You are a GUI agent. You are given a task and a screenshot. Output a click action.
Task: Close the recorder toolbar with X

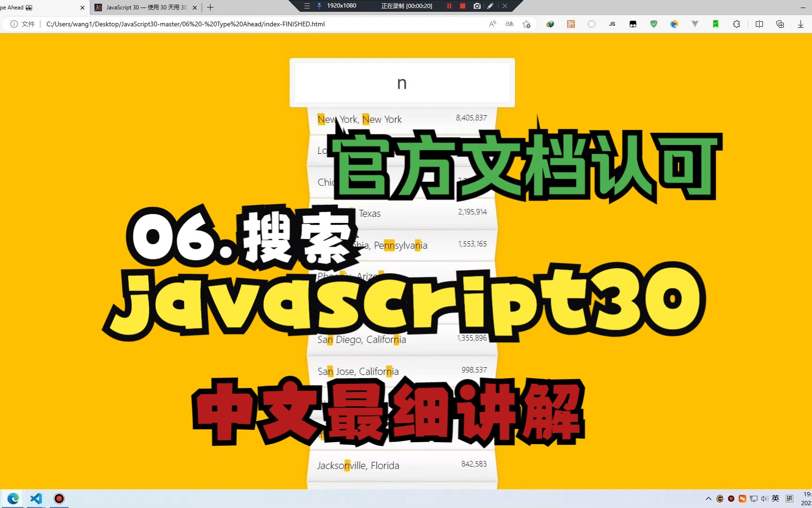pyautogui.click(x=505, y=6)
